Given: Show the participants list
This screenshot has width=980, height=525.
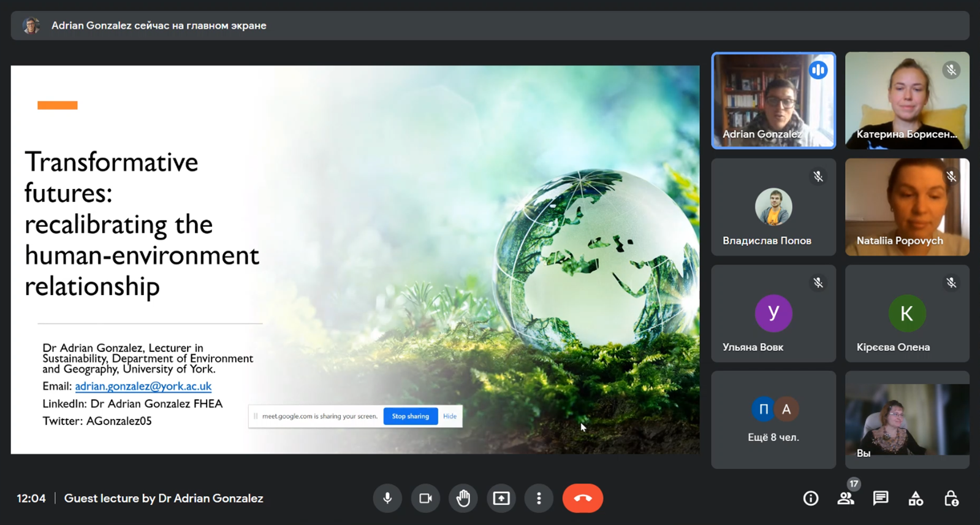Looking at the screenshot, I should click(846, 499).
